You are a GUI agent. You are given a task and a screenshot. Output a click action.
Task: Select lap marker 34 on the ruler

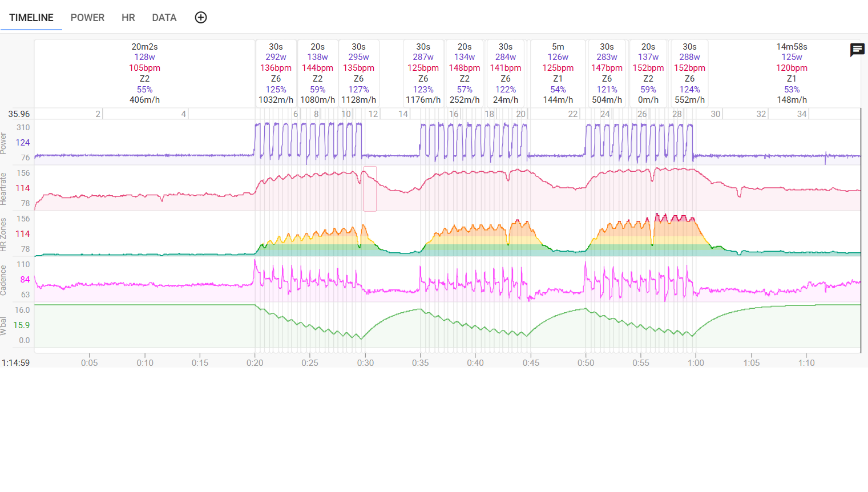(801, 114)
